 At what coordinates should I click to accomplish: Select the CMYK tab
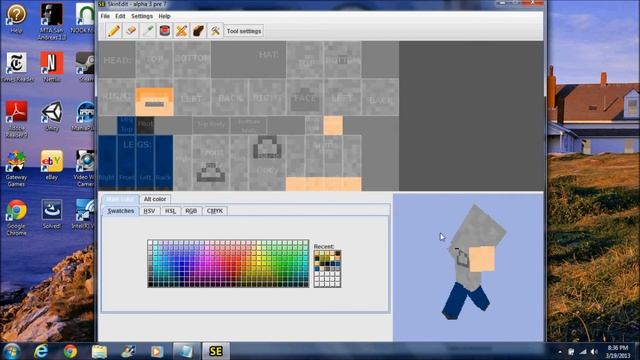[215, 211]
